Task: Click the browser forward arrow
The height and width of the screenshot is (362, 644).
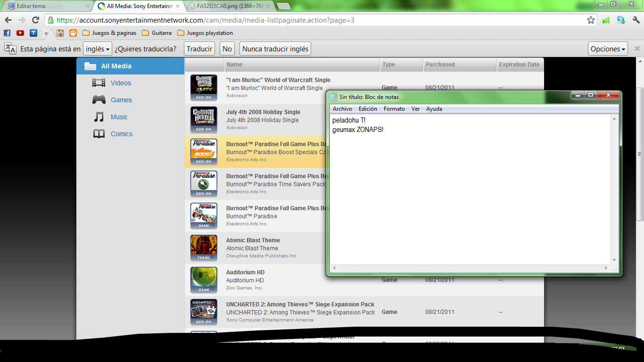Action: [22, 20]
